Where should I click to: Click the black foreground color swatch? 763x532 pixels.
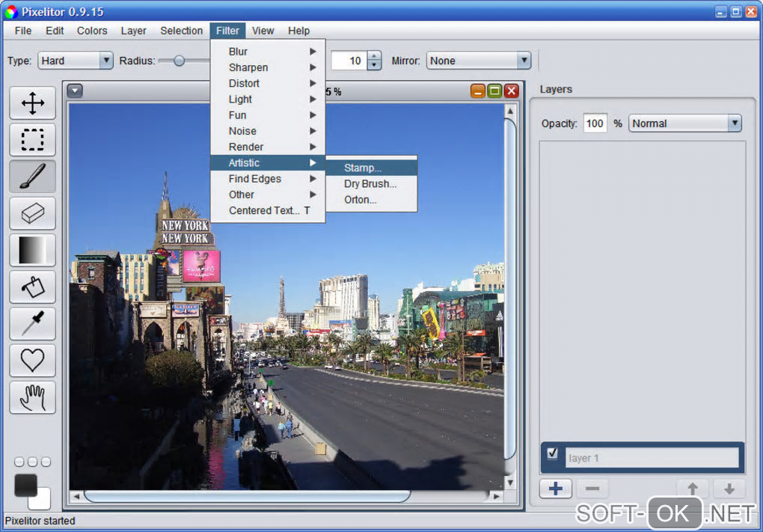pyautogui.click(x=25, y=485)
